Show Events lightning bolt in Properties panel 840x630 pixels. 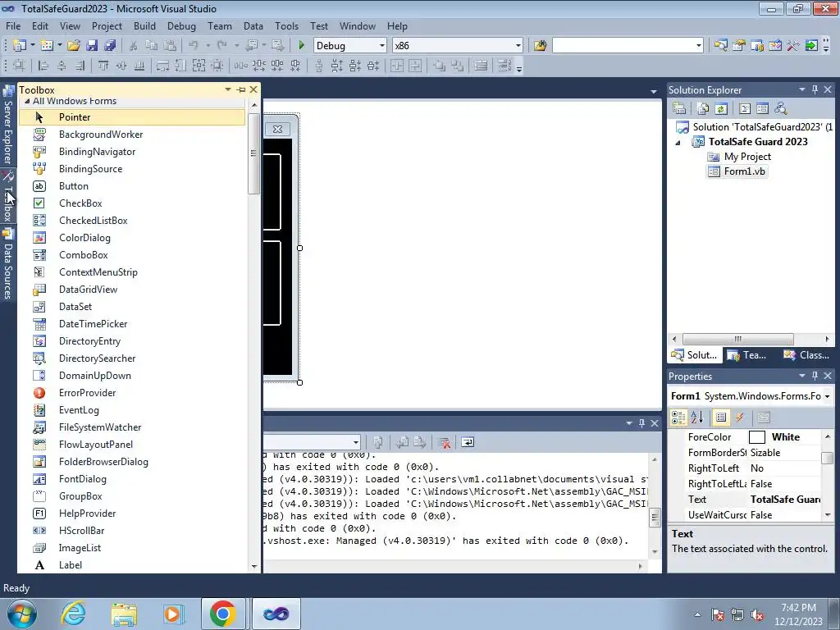[739, 418]
